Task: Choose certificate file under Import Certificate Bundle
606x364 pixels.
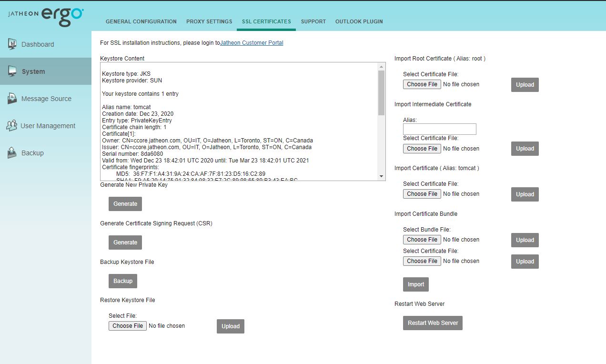Action: coord(422,261)
